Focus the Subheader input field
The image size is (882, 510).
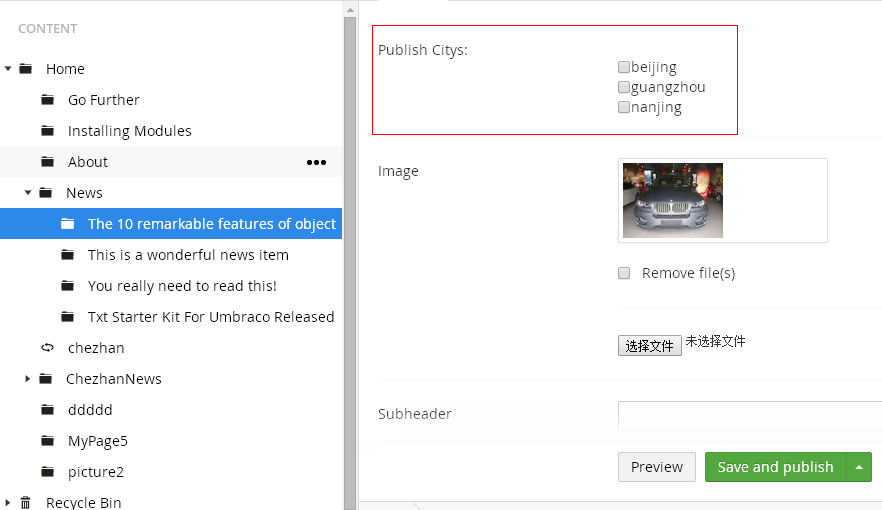[x=750, y=416]
